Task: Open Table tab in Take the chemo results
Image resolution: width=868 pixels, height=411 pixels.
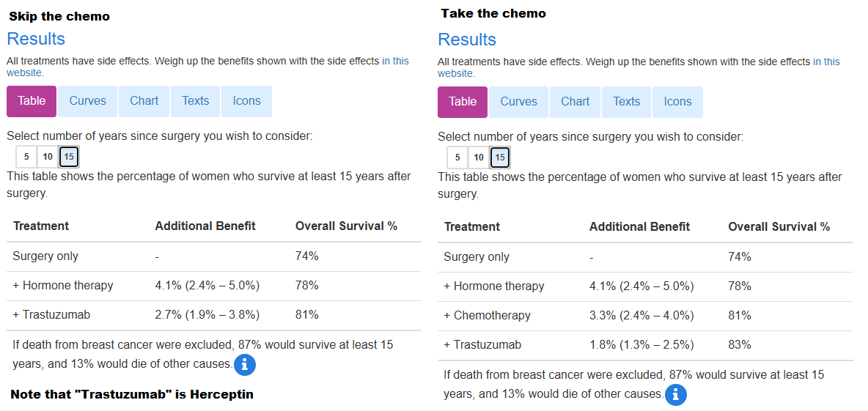Action: point(463,102)
